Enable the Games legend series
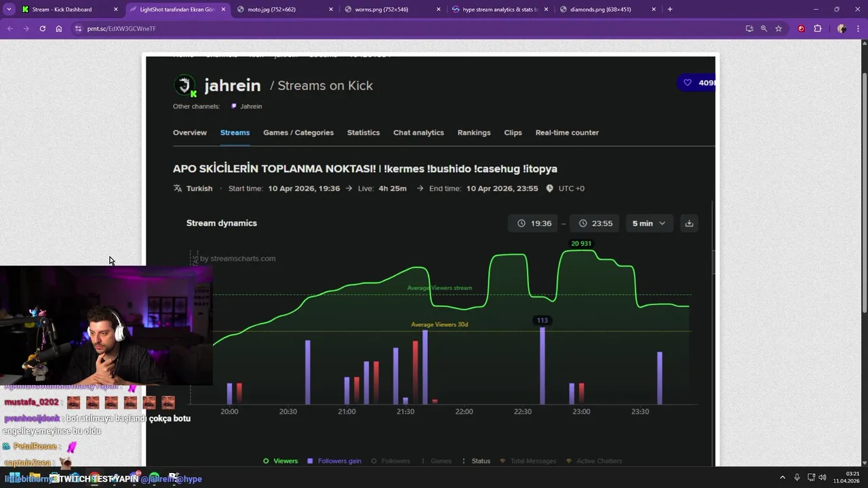Screen dimensions: 868x488 coord(435,461)
